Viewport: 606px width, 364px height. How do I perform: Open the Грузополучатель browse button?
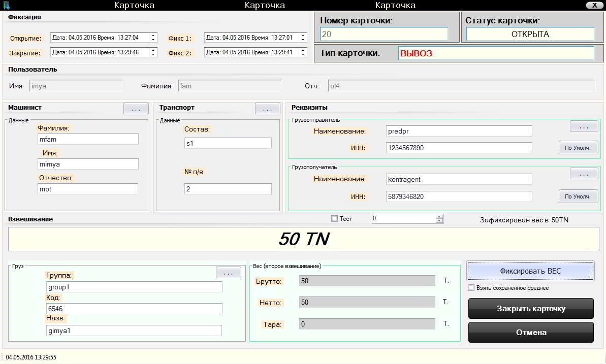click(x=584, y=174)
